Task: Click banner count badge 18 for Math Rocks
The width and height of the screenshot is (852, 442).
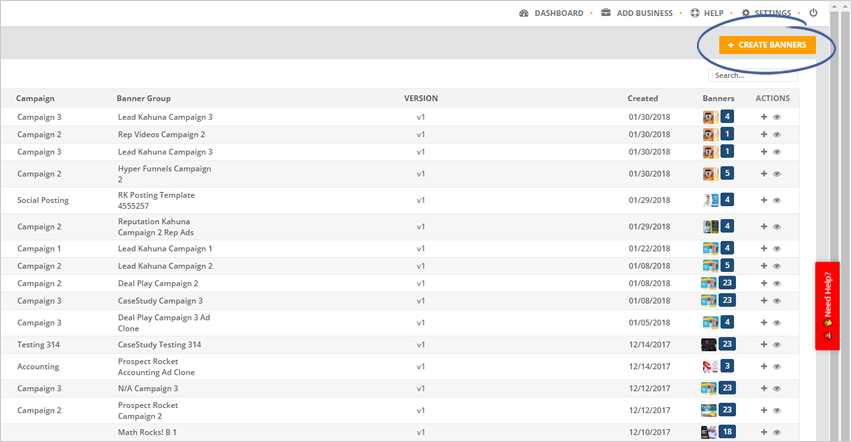Action: pos(727,432)
